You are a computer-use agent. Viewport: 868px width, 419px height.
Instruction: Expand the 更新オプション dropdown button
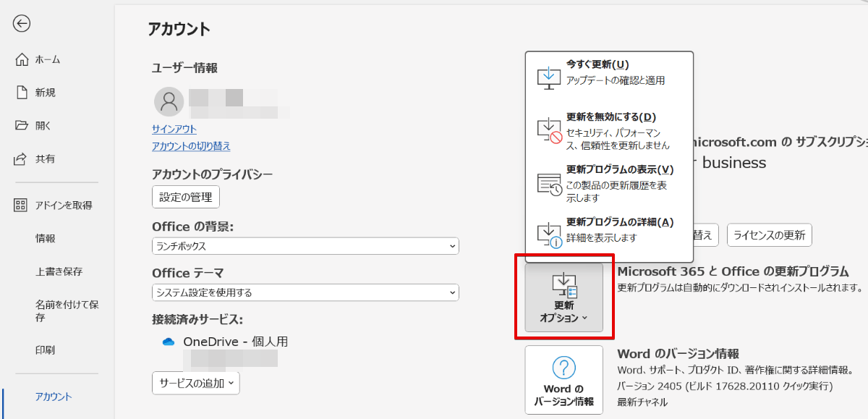pos(564,297)
